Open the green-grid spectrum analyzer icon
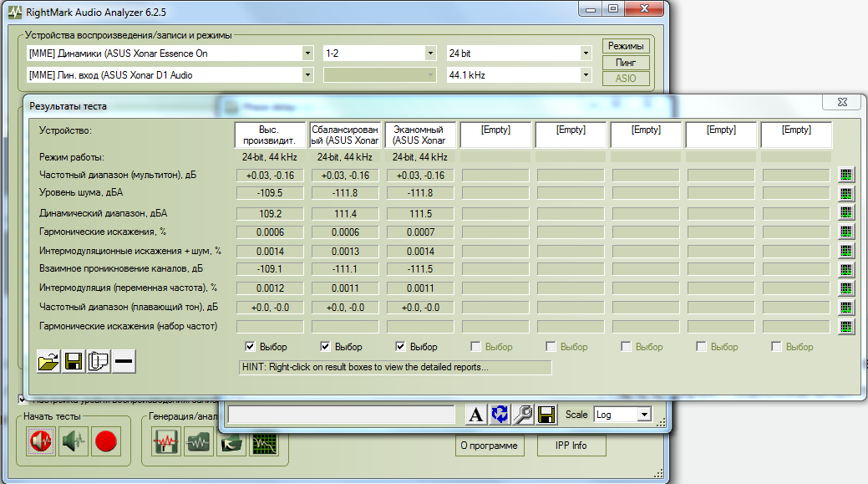The image size is (868, 484). tap(265, 444)
